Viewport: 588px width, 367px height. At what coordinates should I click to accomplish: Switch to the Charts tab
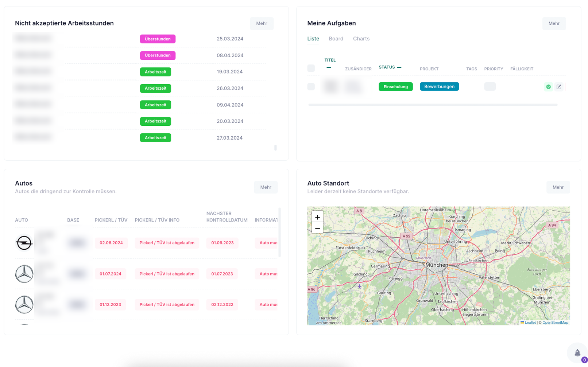361,39
